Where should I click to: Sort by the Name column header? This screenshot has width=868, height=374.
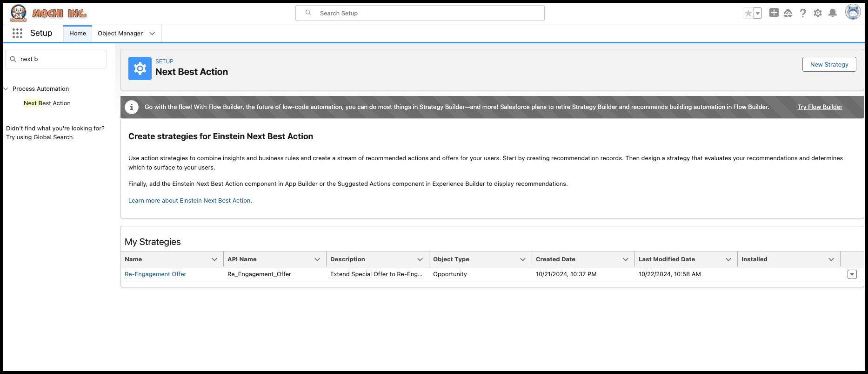(133, 259)
